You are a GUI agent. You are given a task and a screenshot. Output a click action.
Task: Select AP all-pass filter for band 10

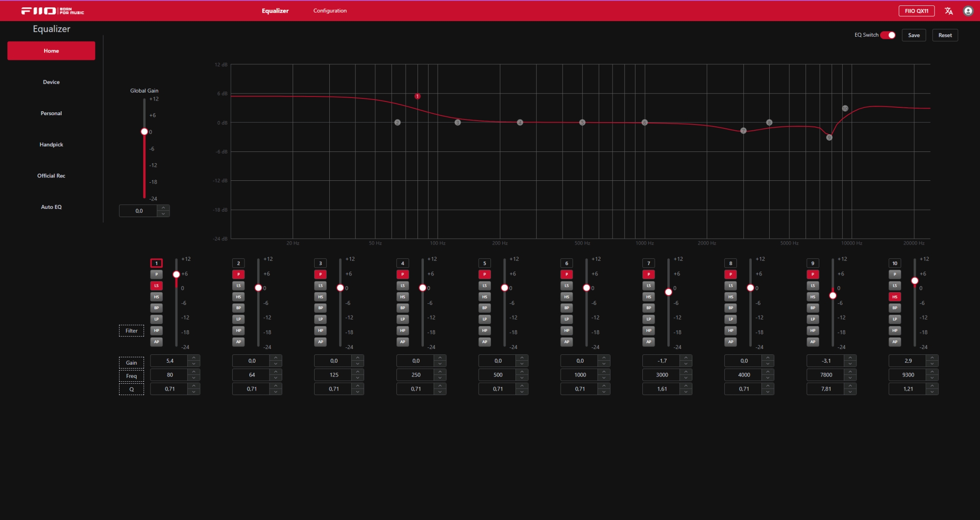point(895,342)
